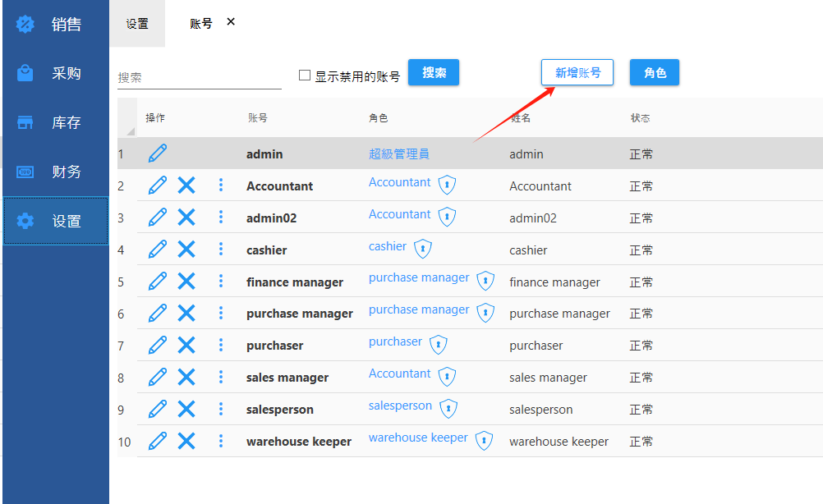Focus the 搜索 input field
The width and height of the screenshot is (823, 504).
click(x=199, y=77)
